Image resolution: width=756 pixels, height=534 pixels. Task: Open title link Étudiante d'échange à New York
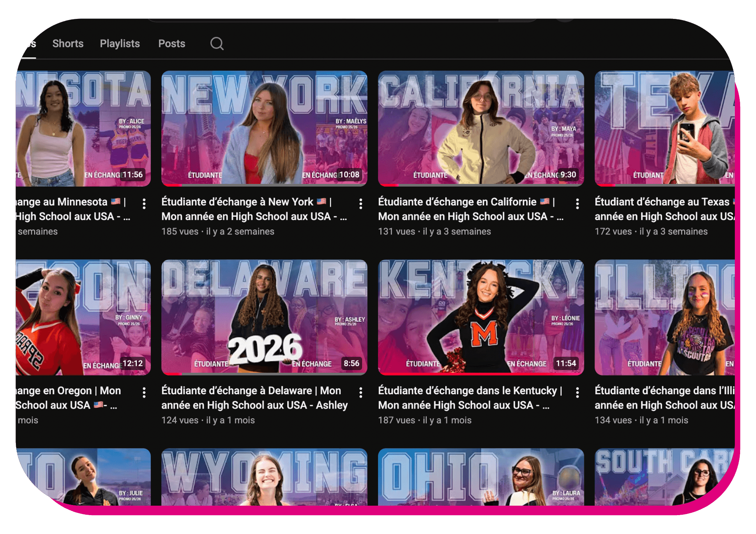254,209
